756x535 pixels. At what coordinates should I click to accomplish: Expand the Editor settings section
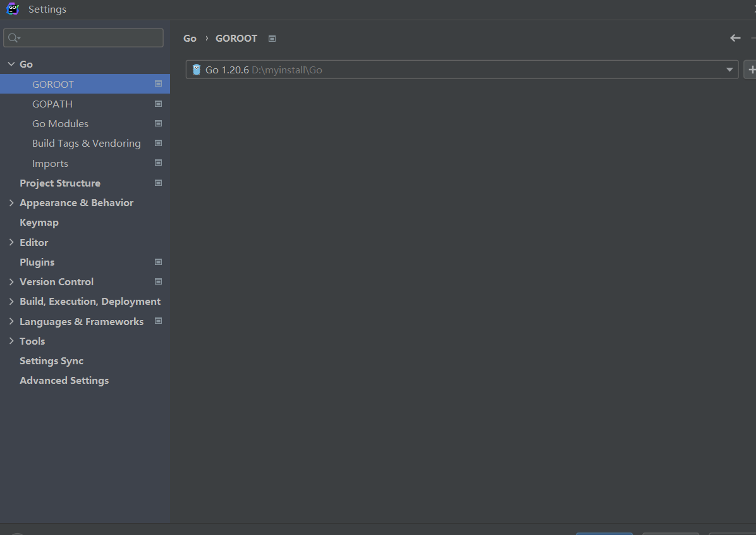point(11,242)
